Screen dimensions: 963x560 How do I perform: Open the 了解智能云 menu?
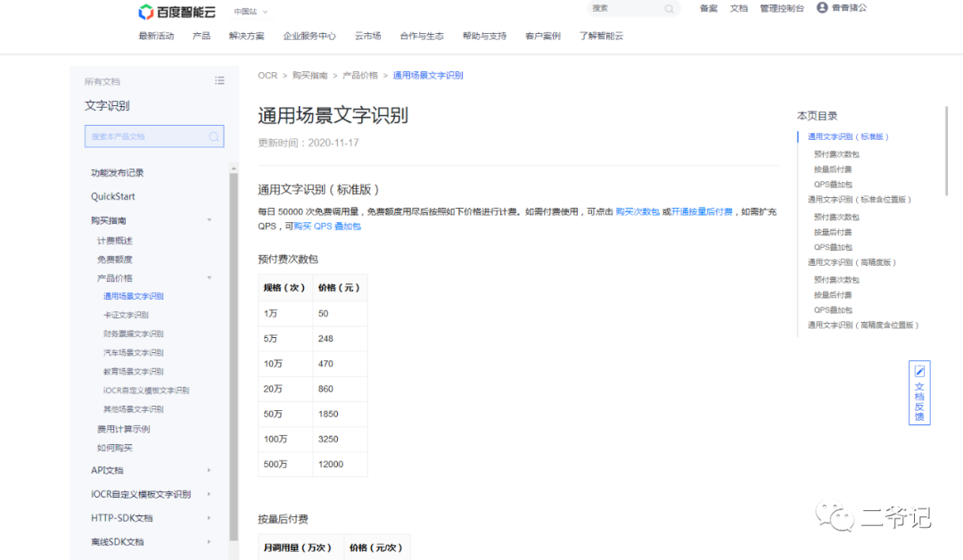pos(601,36)
